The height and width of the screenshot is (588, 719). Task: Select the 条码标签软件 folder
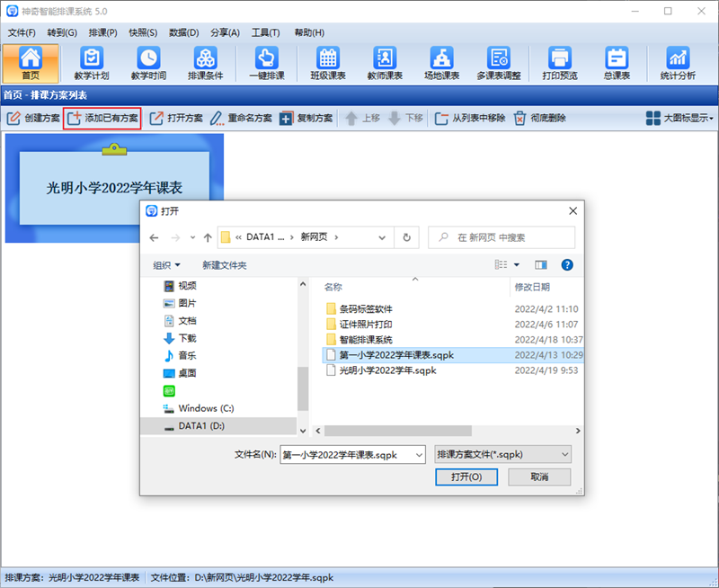click(359, 308)
